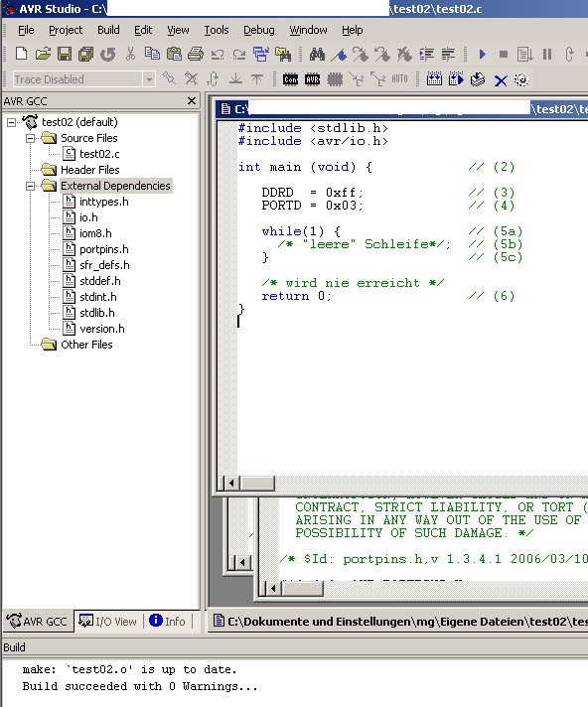Create a new file via toolbar icon

click(21, 54)
